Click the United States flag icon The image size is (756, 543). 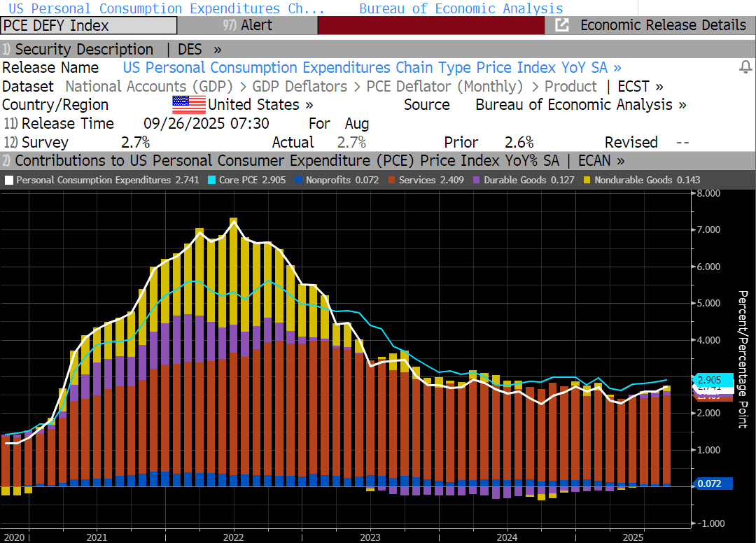188,104
